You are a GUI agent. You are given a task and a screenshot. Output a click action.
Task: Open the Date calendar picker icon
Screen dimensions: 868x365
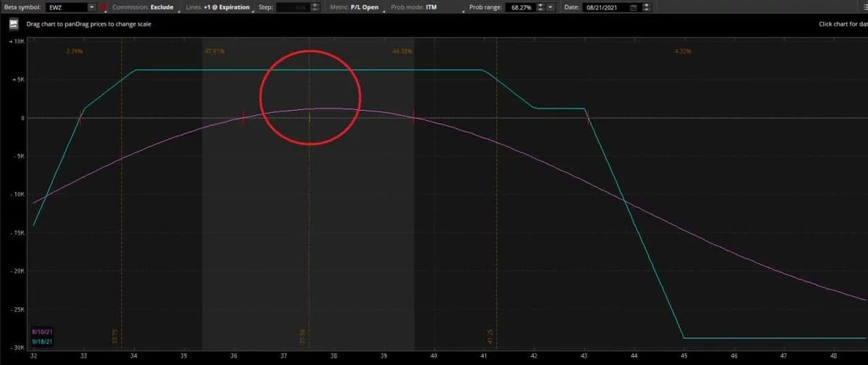tap(634, 7)
